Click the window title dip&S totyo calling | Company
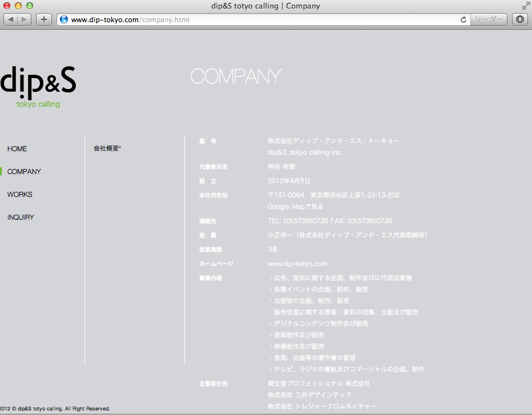 click(x=265, y=6)
